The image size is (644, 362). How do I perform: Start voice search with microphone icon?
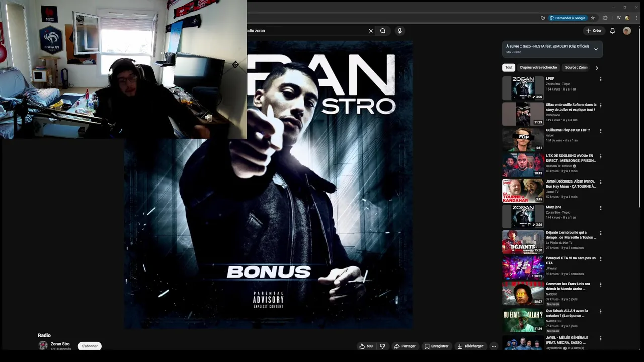(x=399, y=31)
